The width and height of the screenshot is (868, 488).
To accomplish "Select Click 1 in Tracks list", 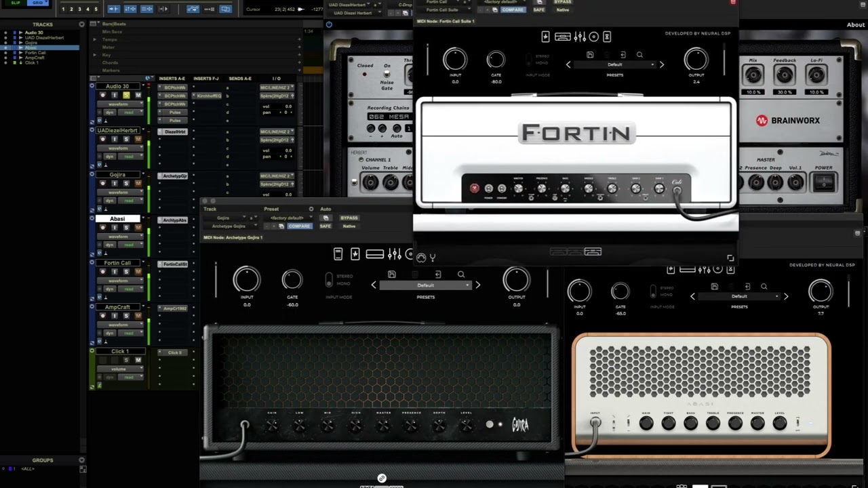I will (x=31, y=62).
